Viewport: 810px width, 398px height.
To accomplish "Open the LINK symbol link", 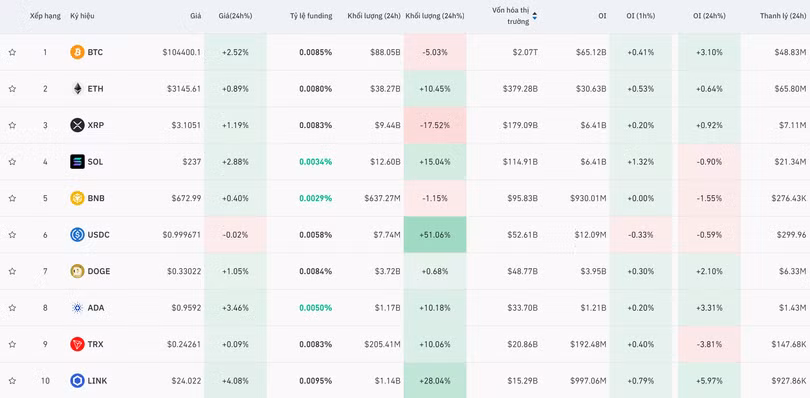I will 98,381.
